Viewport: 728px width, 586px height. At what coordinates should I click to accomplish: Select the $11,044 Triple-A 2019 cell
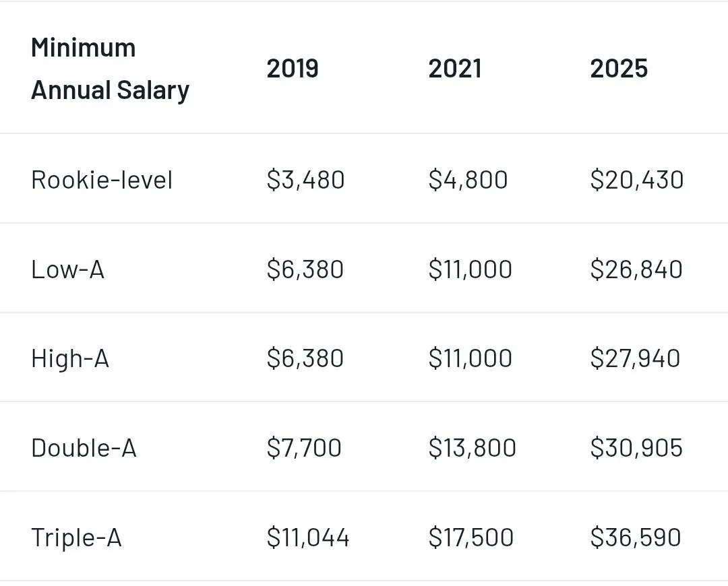pos(308,538)
